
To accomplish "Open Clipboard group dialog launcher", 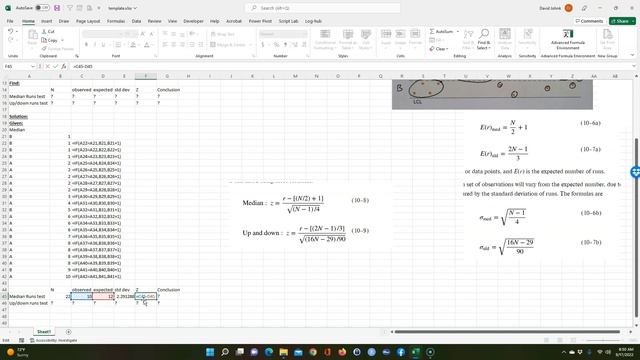I will click(x=77, y=56).
